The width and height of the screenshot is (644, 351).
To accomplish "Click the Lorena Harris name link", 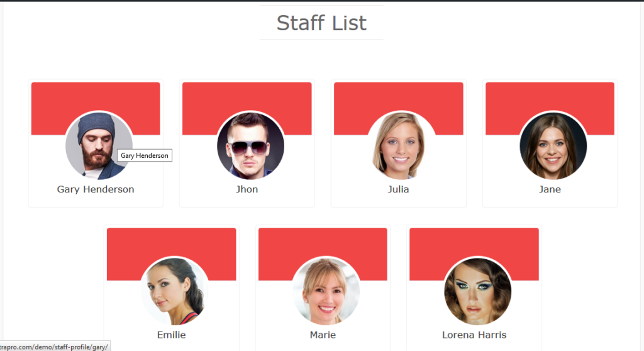I will pyautogui.click(x=474, y=335).
